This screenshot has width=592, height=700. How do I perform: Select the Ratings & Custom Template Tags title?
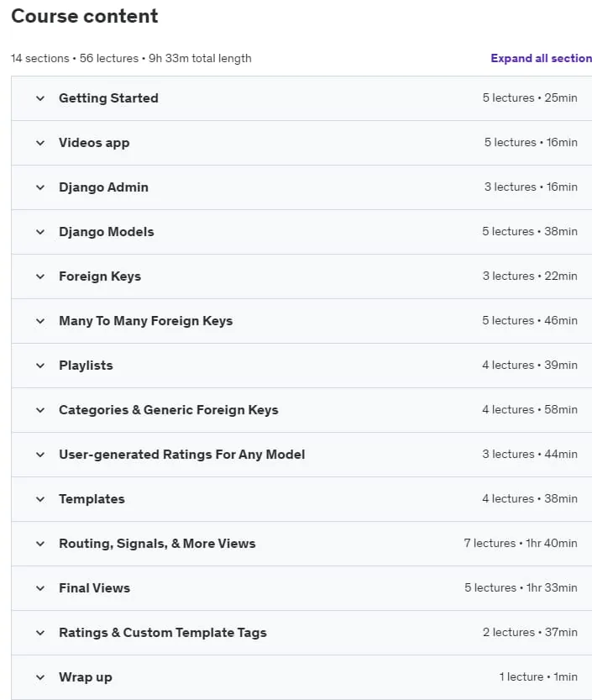(x=163, y=633)
